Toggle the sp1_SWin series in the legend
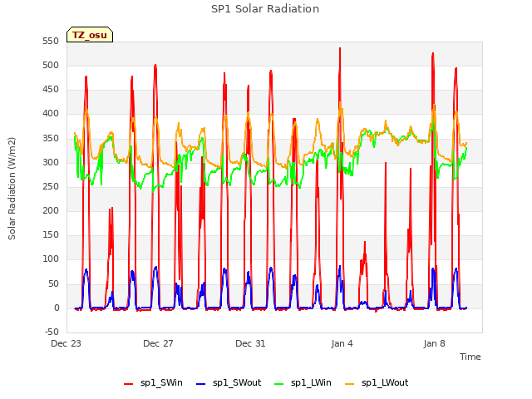The image size is (532, 399). pos(153,382)
